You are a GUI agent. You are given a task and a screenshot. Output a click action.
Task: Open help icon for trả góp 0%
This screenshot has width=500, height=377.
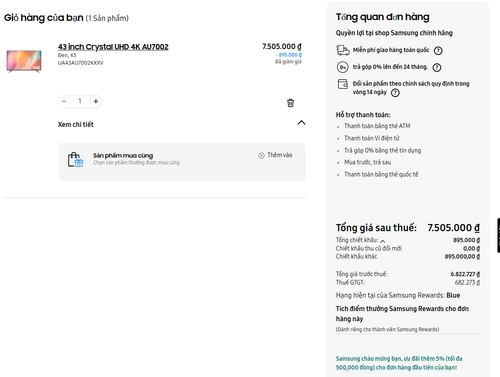[x=437, y=68]
